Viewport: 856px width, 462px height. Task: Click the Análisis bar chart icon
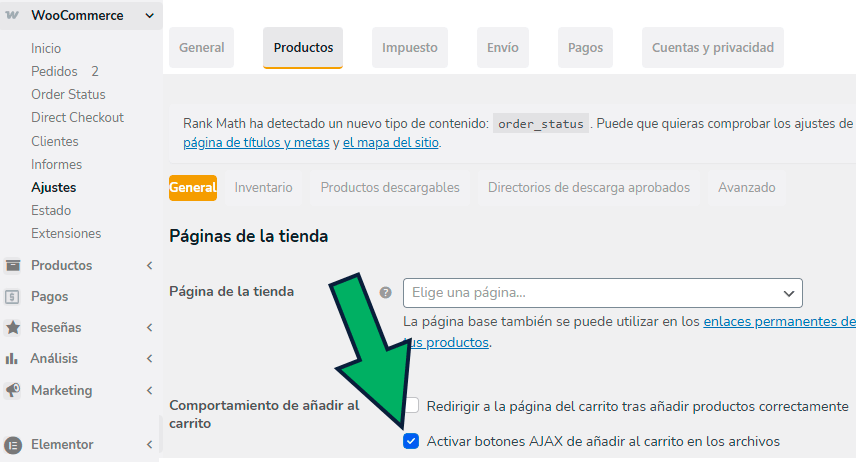pos(11,359)
